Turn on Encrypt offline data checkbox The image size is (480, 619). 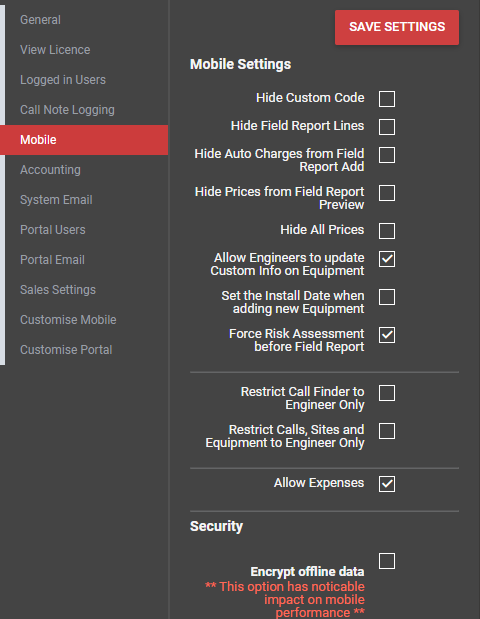coord(387,561)
